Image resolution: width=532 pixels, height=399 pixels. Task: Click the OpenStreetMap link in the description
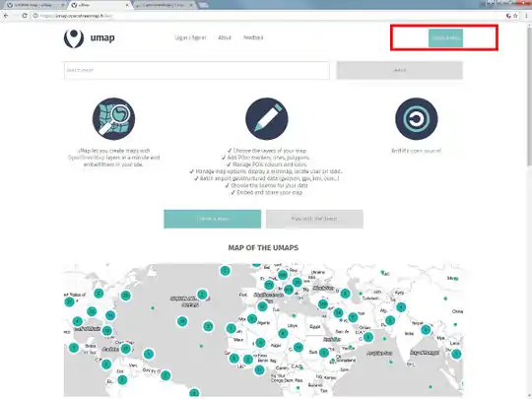coord(85,158)
